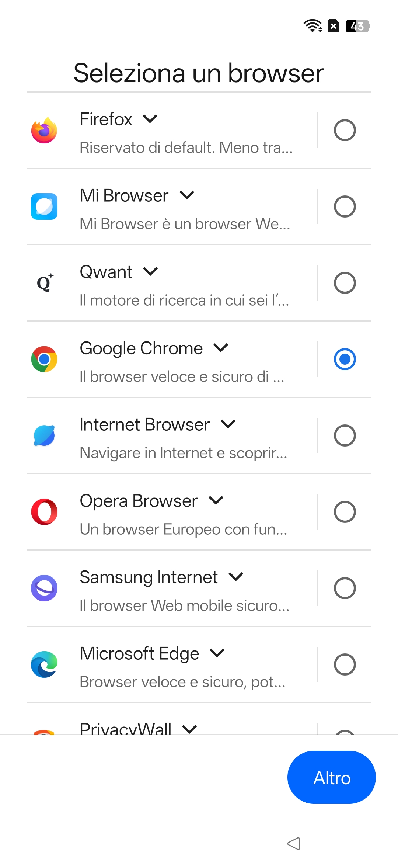The width and height of the screenshot is (398, 868).
Task: Tap the Microsoft Edge logo icon
Action: point(44,664)
